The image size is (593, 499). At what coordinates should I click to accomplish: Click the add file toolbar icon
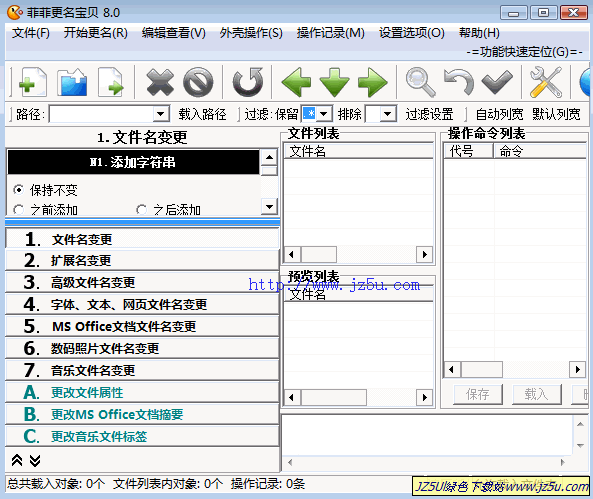point(33,82)
